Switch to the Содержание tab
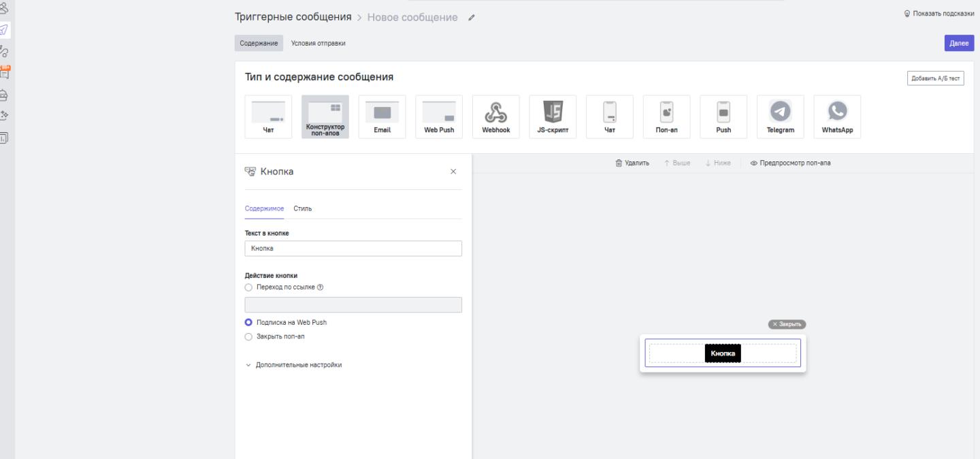 click(259, 43)
